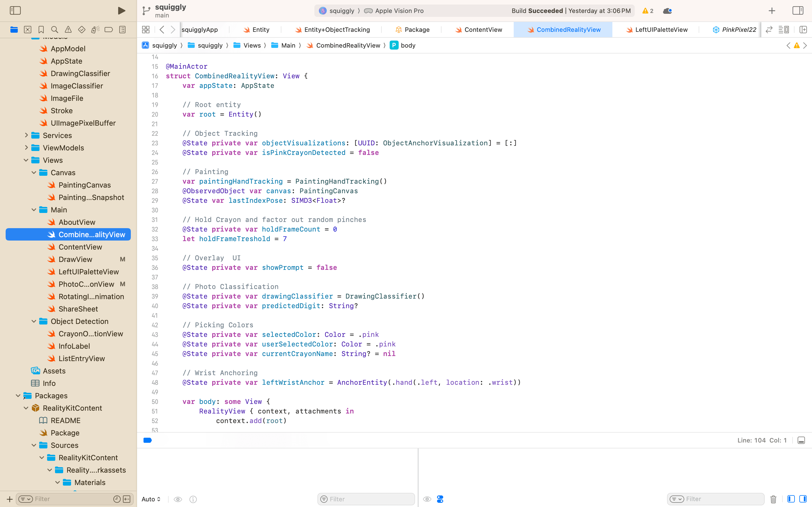Toggle the right inspector panel
Screen dimensions: 812x507
click(x=798, y=11)
